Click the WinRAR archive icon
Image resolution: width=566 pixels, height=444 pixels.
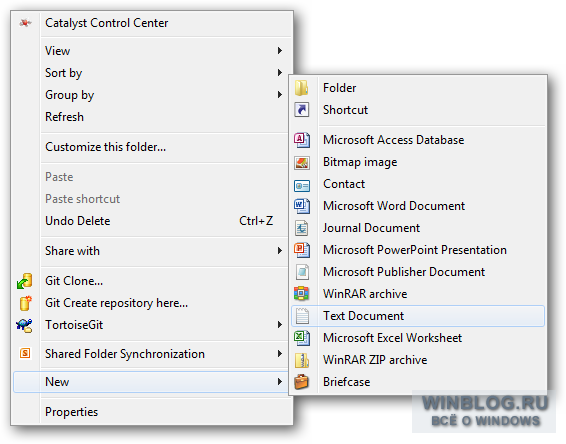tap(302, 294)
